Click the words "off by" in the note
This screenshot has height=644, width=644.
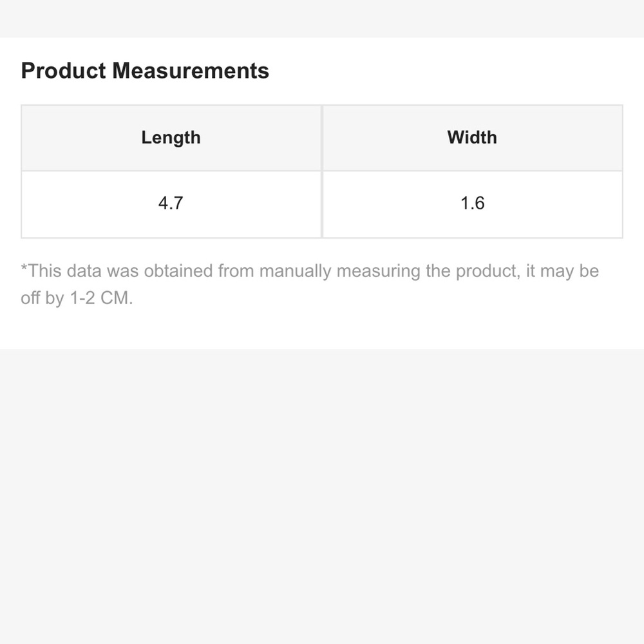click(43, 298)
